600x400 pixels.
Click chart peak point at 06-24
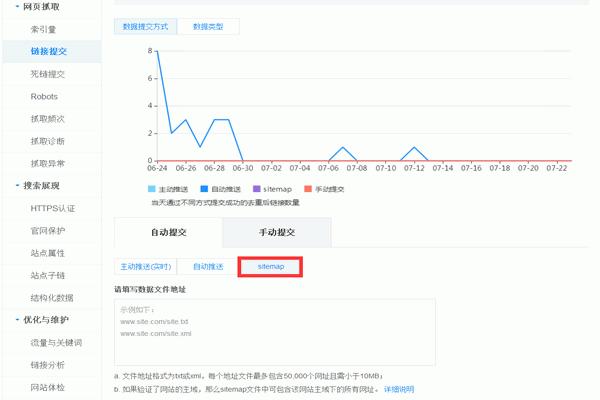coord(157,51)
